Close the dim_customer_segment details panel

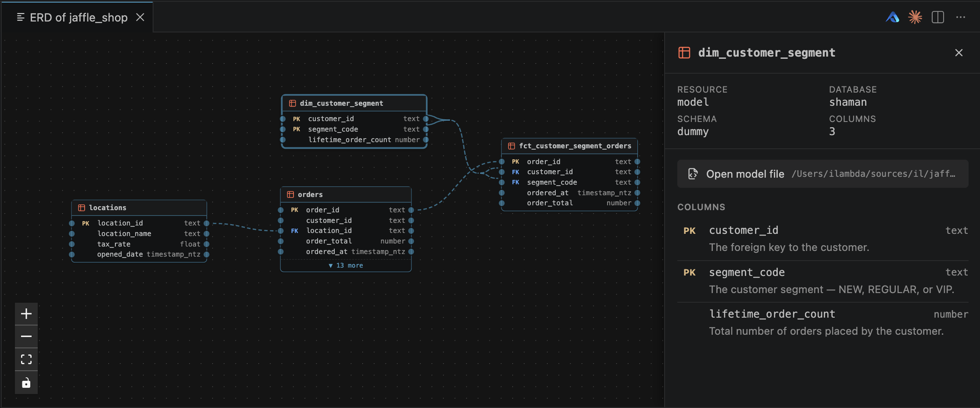(959, 53)
